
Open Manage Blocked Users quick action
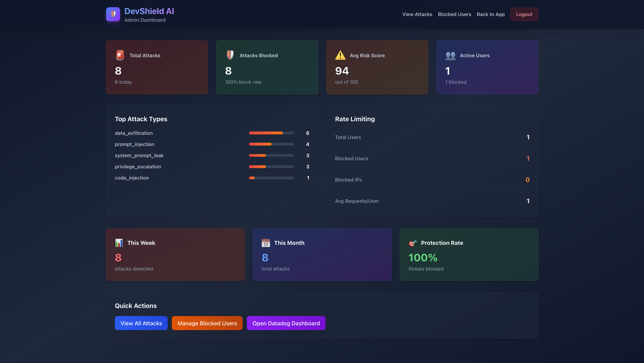[x=207, y=323]
